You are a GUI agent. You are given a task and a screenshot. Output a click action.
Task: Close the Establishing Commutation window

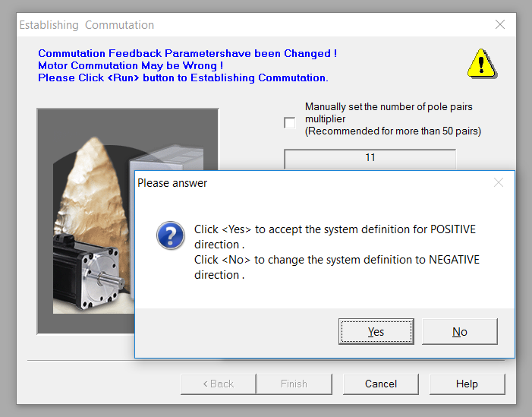500,24
